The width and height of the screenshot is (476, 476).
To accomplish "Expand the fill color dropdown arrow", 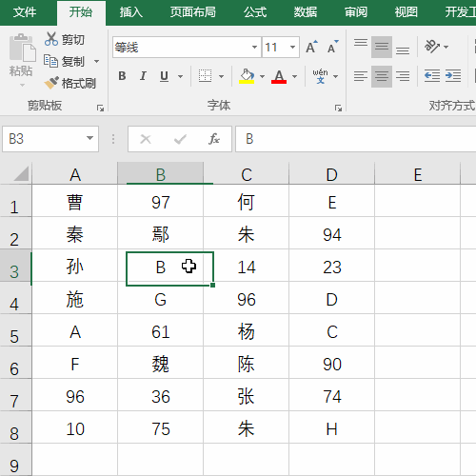I will [262, 76].
